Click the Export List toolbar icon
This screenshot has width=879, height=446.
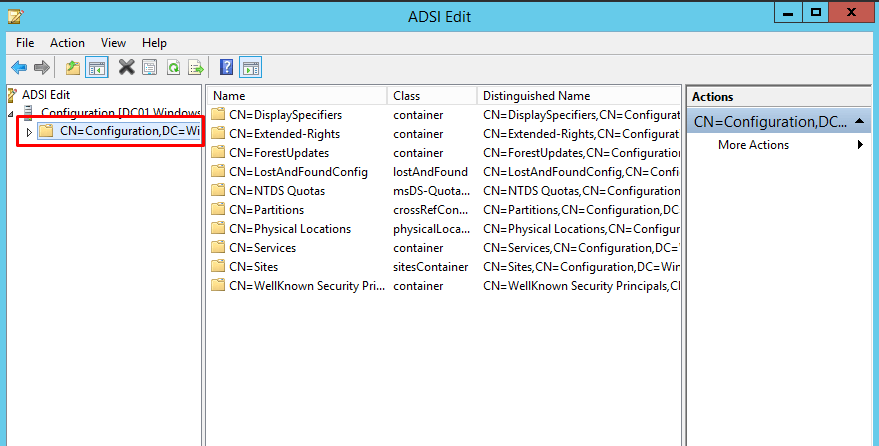(x=196, y=68)
